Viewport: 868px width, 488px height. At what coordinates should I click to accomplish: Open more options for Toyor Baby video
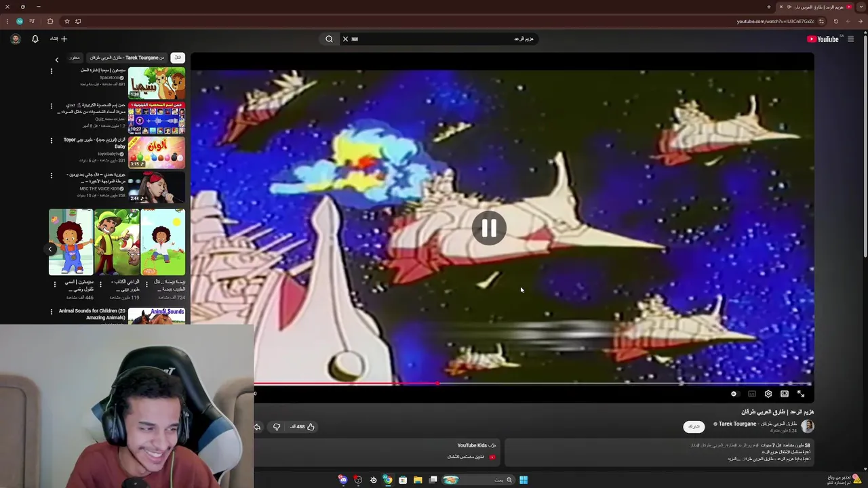click(52, 141)
